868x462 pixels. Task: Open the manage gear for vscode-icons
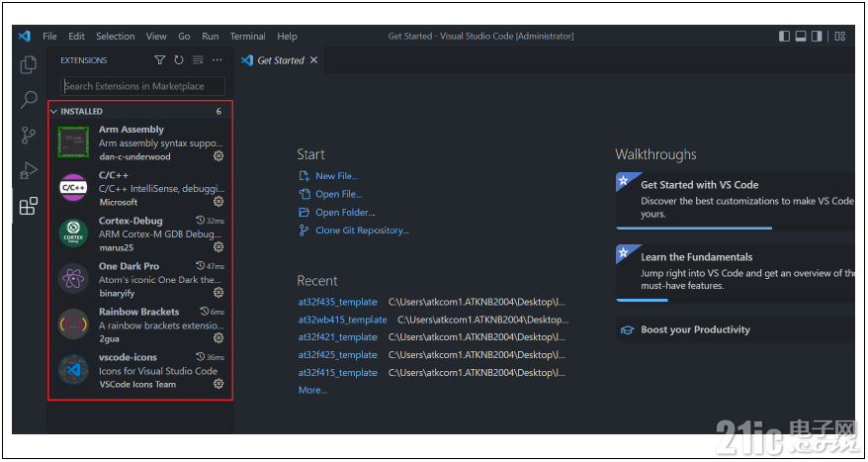[218, 383]
